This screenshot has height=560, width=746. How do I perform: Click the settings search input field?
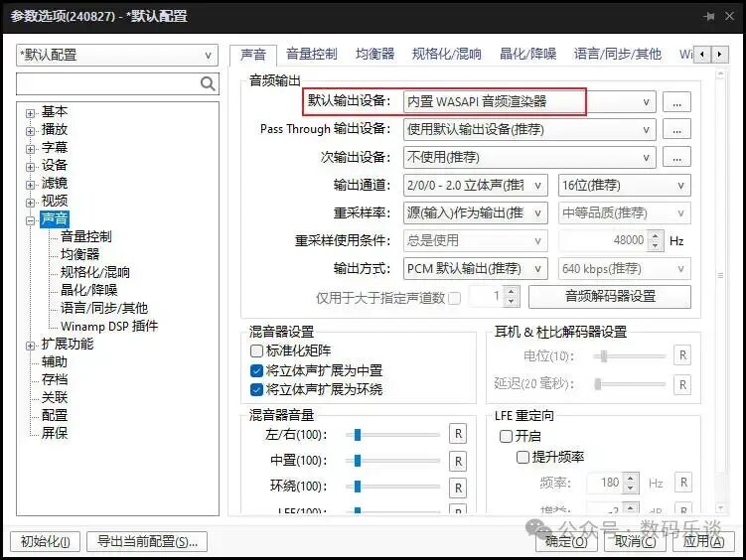(108, 84)
